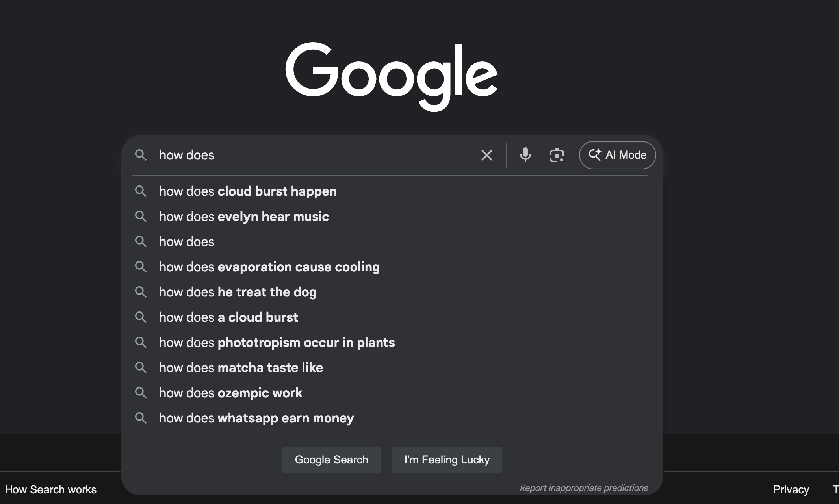This screenshot has width=839, height=504.
Task: Open How Search works footer link
Action: coord(50,489)
